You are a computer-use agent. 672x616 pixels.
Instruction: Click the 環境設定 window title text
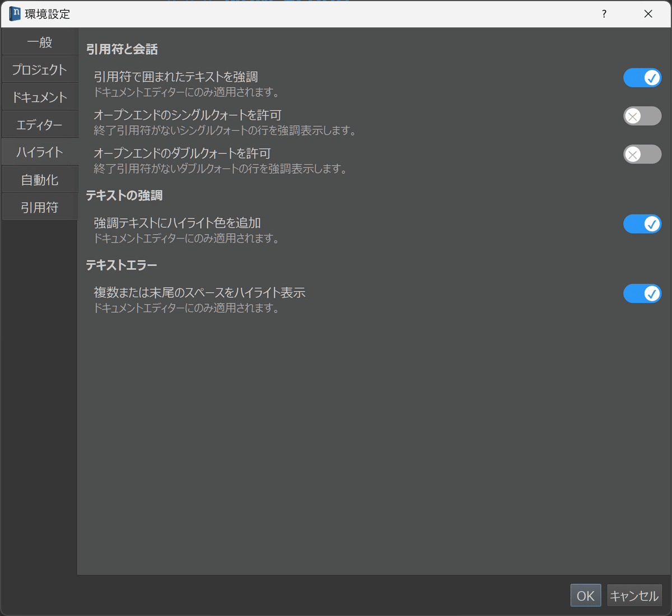tap(48, 14)
